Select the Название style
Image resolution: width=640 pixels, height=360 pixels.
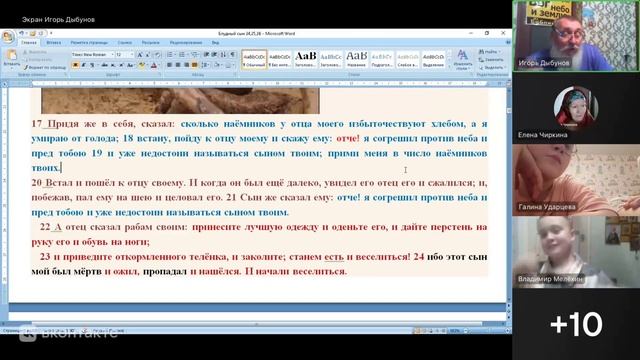pyautogui.click(x=356, y=60)
